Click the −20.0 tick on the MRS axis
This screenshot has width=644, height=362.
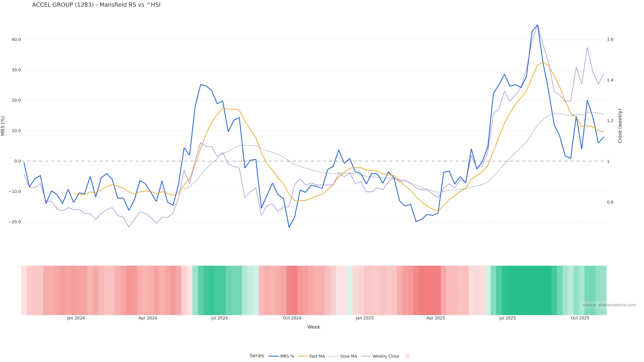[15, 222]
